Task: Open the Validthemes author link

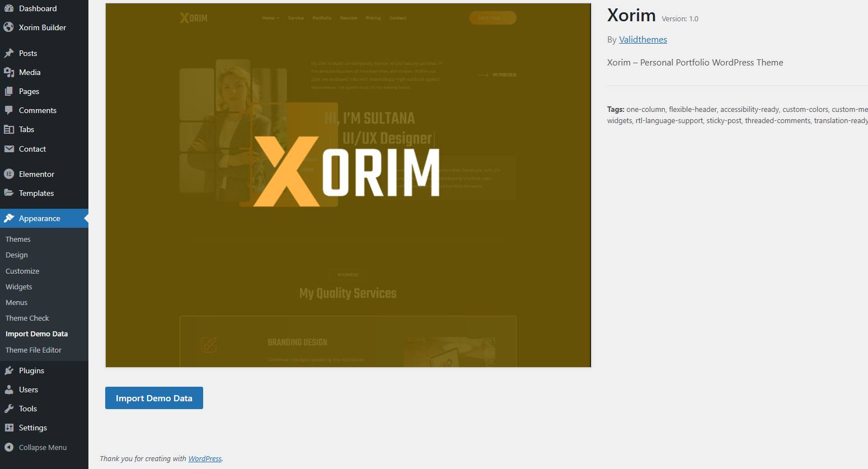Action: (643, 39)
